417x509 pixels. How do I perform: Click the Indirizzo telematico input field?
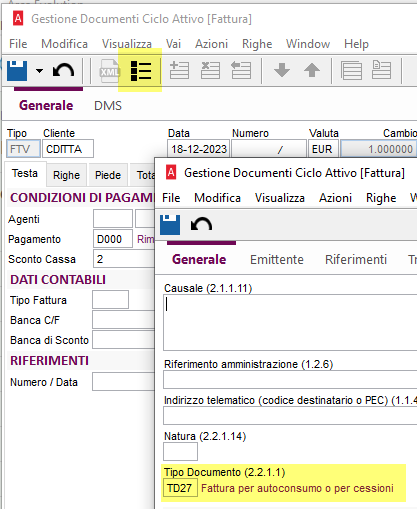290,415
